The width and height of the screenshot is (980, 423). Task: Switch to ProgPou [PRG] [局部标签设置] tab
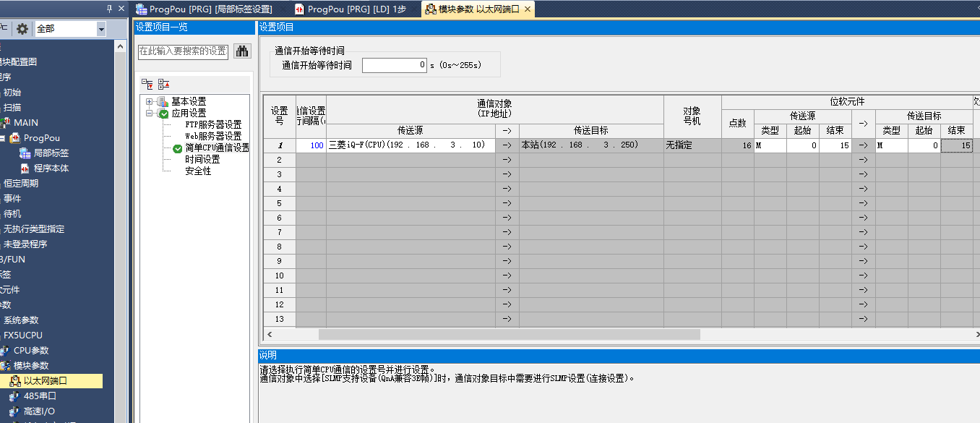coord(210,9)
